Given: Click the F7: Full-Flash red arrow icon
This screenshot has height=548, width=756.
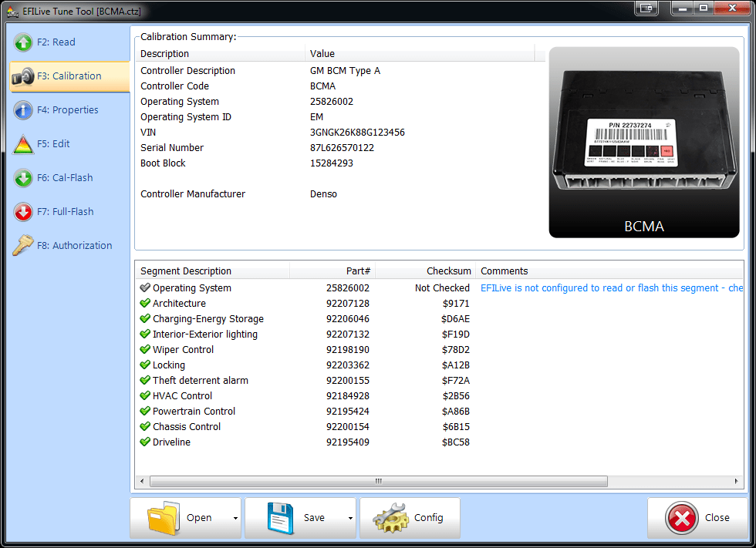Looking at the screenshot, I should 22,212.
